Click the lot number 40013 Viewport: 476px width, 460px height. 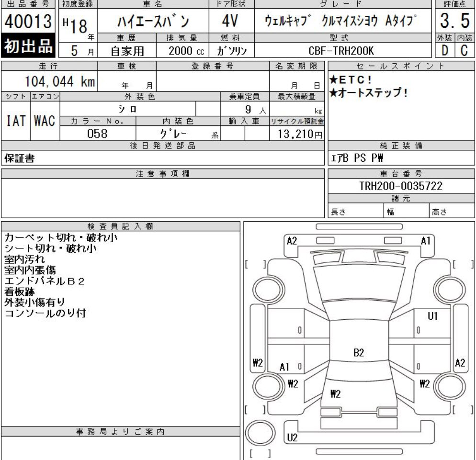[x=29, y=22]
